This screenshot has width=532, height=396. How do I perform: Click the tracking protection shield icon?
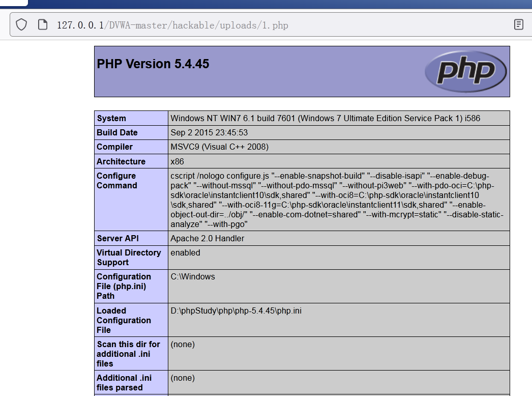coord(21,25)
